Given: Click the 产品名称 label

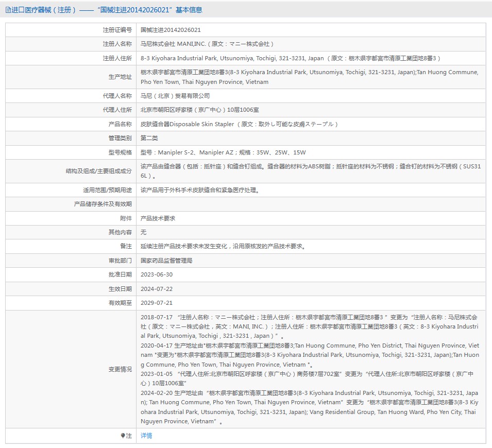Looking at the screenshot, I should [120, 124].
